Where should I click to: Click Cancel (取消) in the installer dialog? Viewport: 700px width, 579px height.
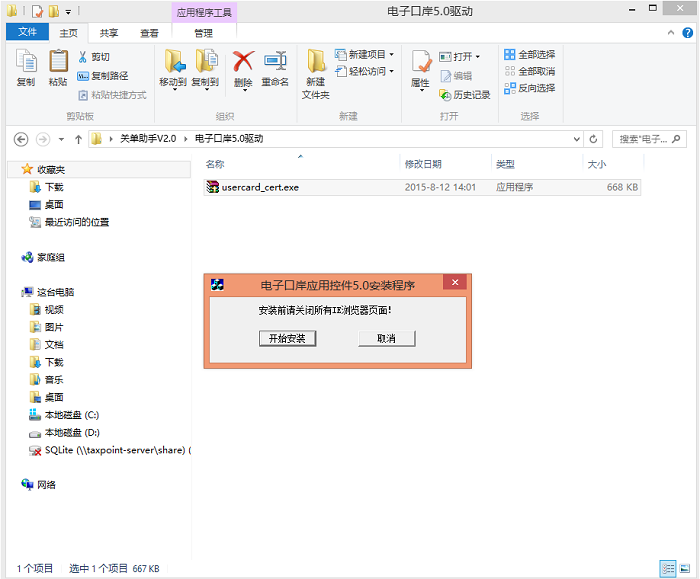[387, 338]
